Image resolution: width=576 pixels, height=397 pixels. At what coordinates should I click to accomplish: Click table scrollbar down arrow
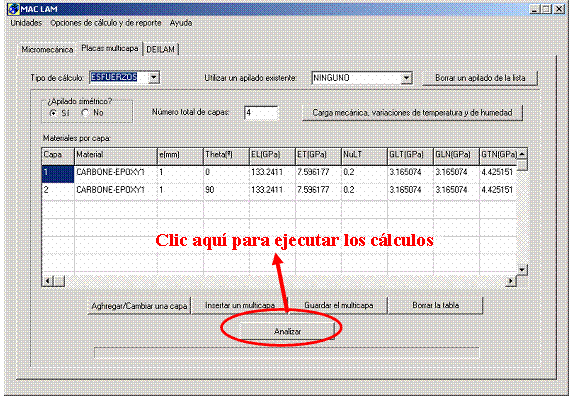(x=522, y=270)
